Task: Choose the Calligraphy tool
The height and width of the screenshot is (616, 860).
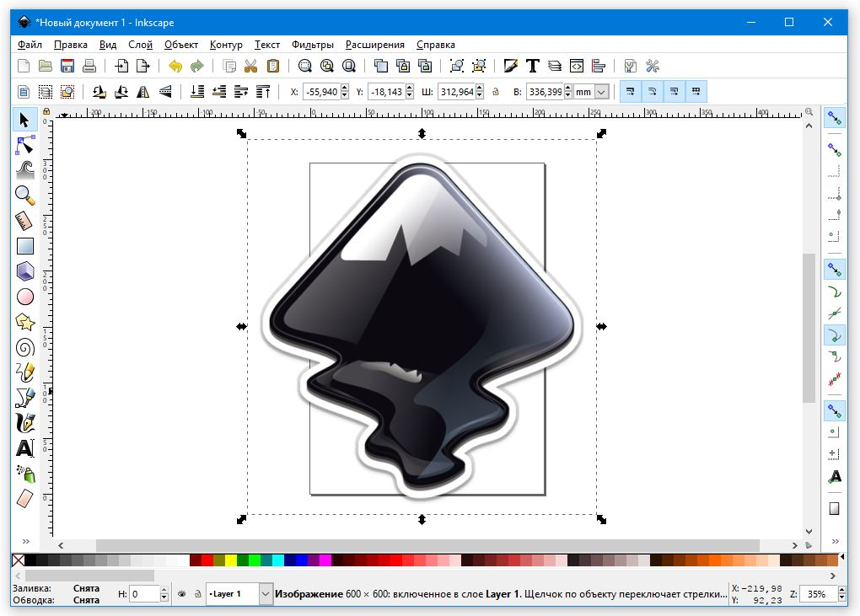Action: tap(24, 423)
